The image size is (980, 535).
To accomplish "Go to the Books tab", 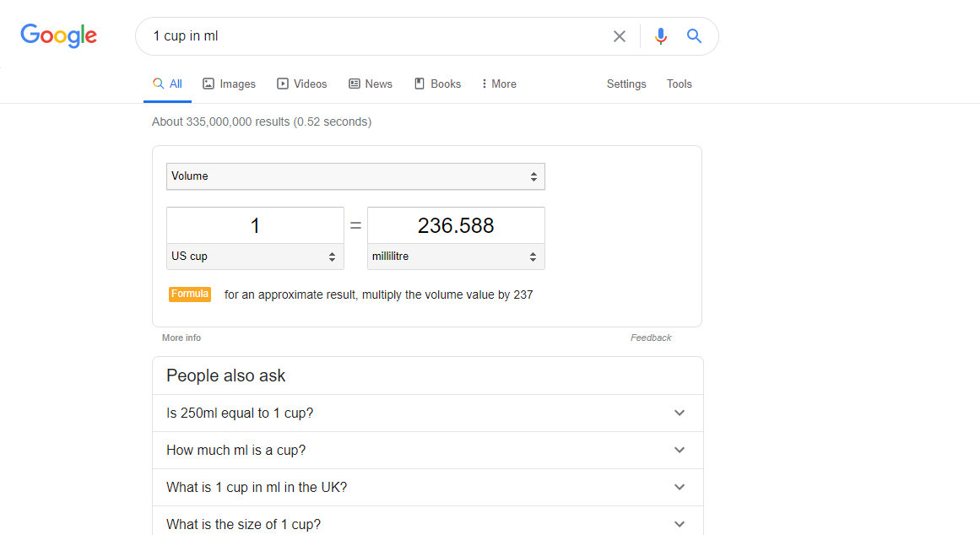I will [x=437, y=84].
